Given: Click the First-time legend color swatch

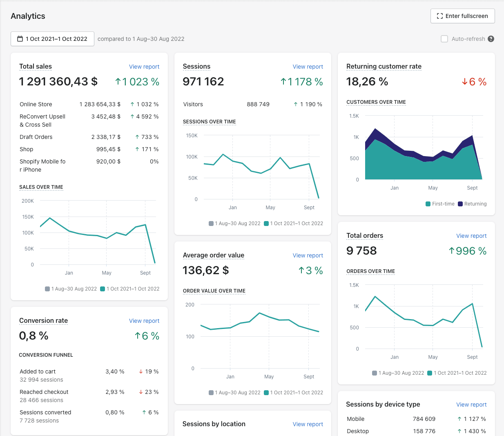Looking at the screenshot, I should click(x=428, y=204).
